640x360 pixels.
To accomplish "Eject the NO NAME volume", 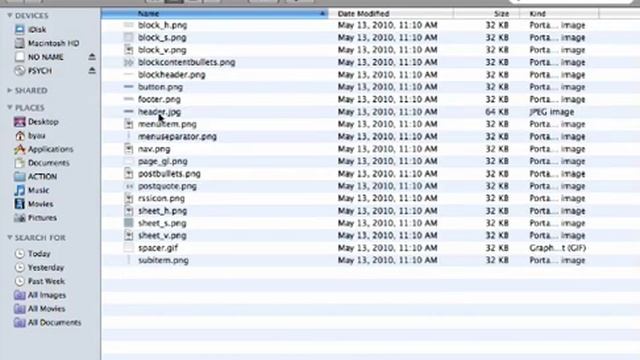I will click(92, 57).
